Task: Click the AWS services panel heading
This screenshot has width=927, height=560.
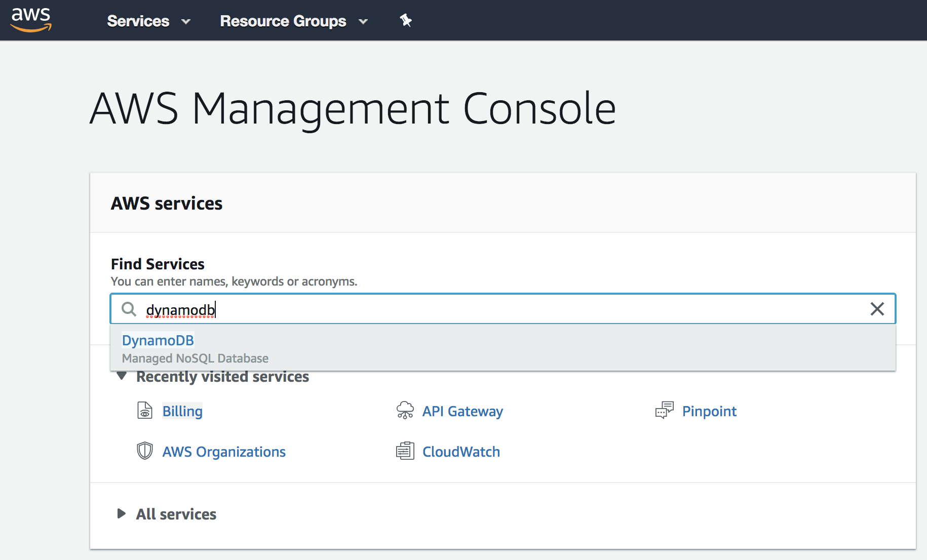Action: pos(167,204)
